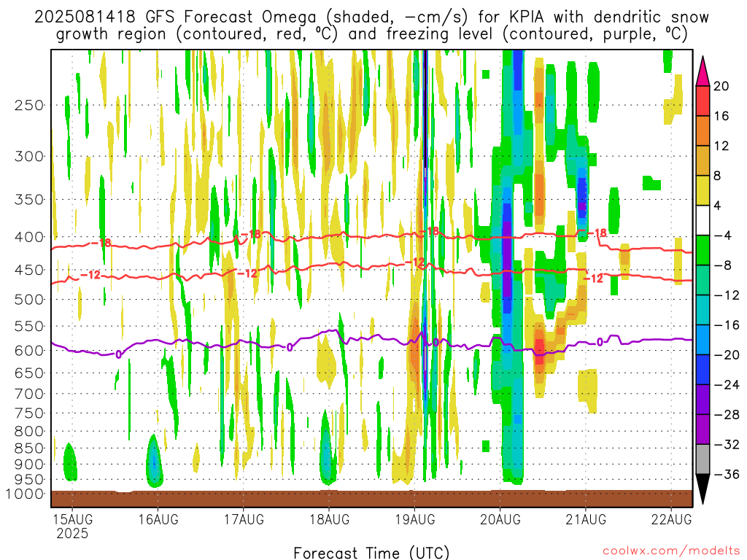Image resolution: width=747 pixels, height=560 pixels.
Task: Select the colorbar value label '-32'
Action: 727,444
